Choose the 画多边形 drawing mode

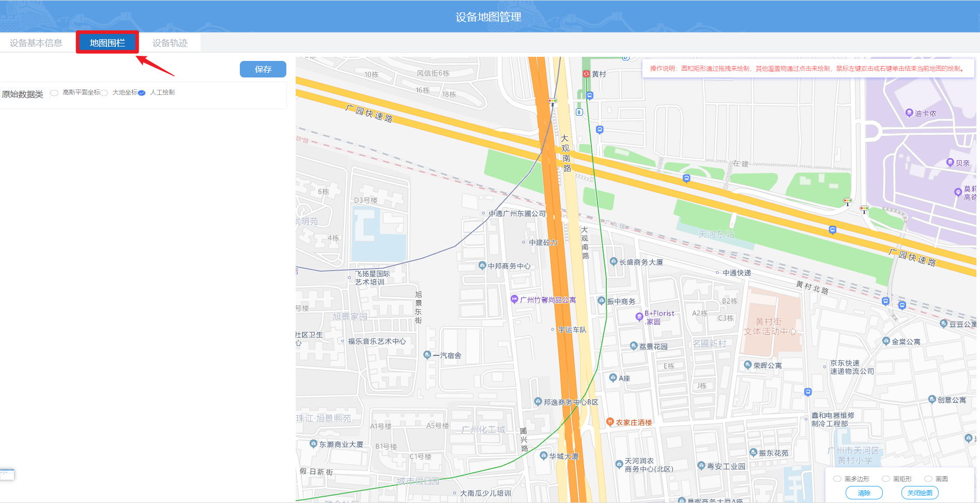(837, 479)
